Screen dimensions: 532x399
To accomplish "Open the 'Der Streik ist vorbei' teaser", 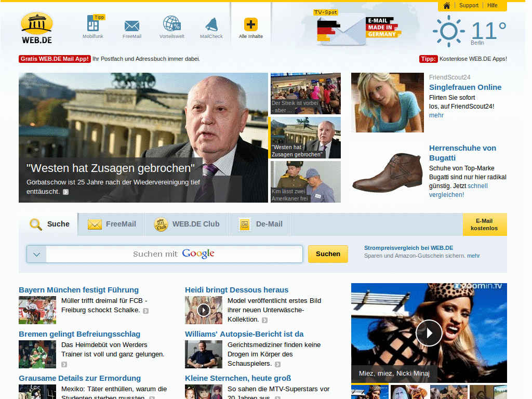I will [305, 94].
